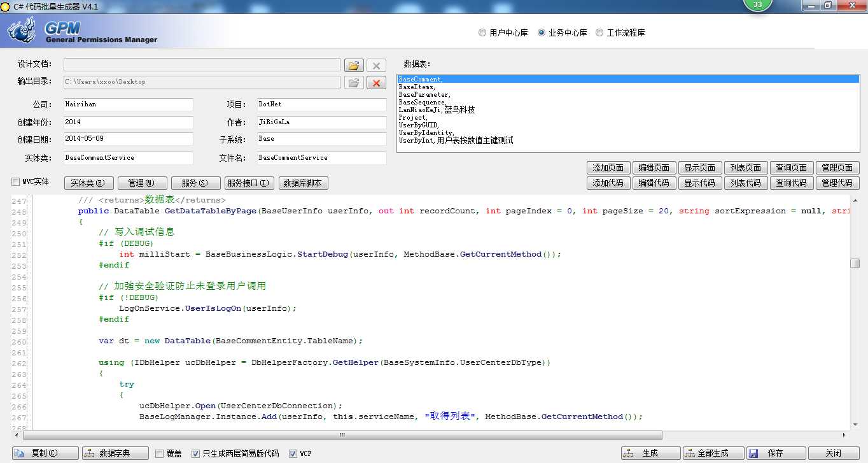Click horizontal scrollbar right arrow
The image size is (868, 463).
pos(844,436)
